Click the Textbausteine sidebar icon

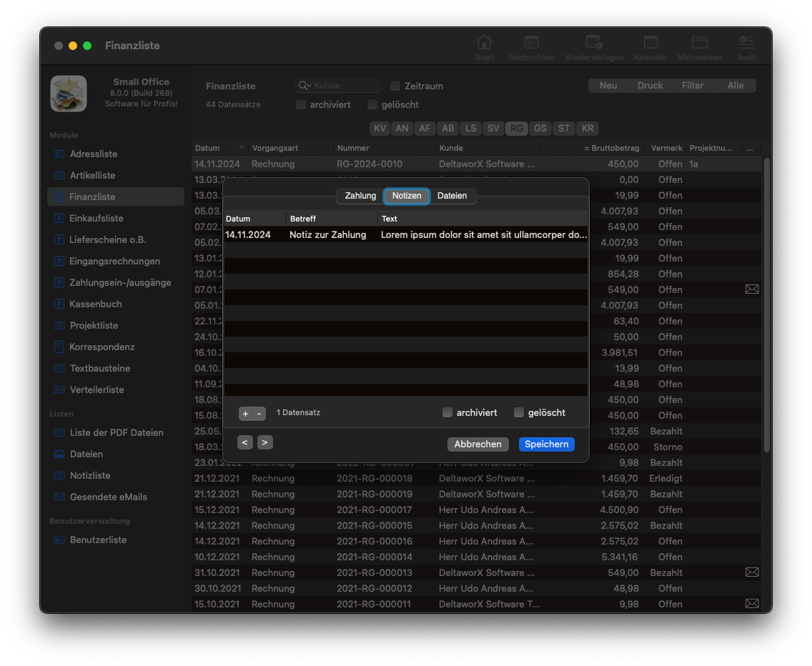coord(59,368)
